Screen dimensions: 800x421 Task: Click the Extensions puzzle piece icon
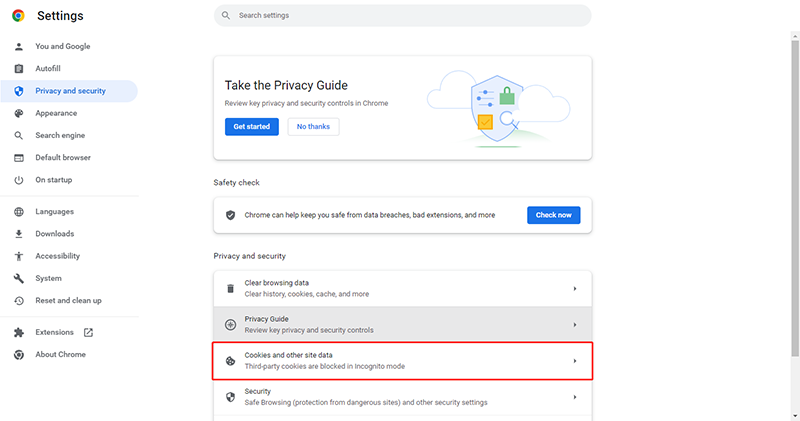pos(19,333)
